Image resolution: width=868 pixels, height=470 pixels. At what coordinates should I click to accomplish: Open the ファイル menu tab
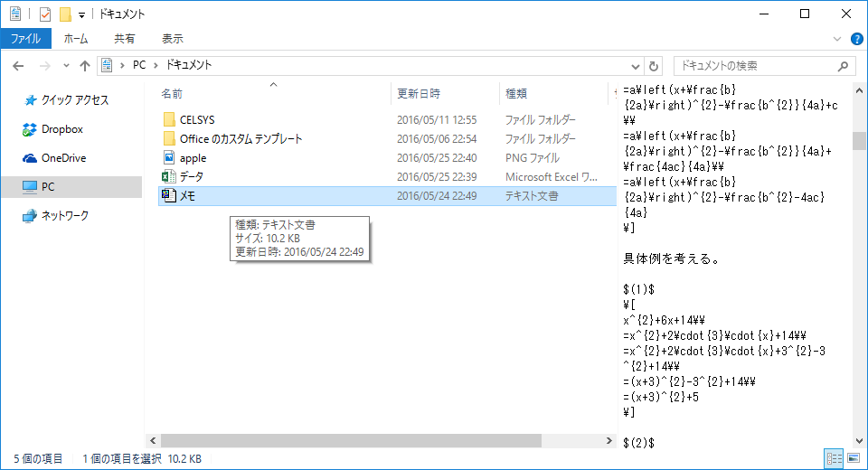(x=25, y=39)
